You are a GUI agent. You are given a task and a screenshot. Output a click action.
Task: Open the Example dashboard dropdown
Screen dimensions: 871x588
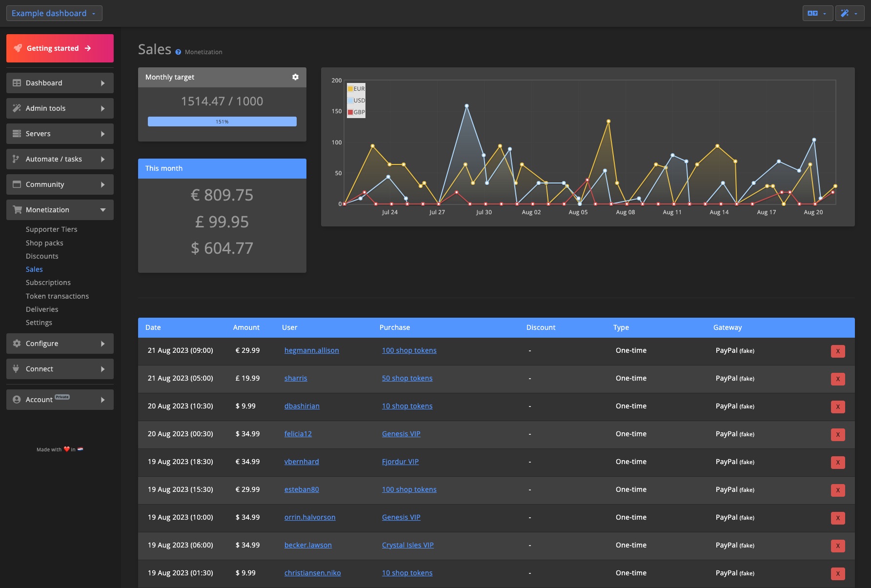tap(54, 13)
